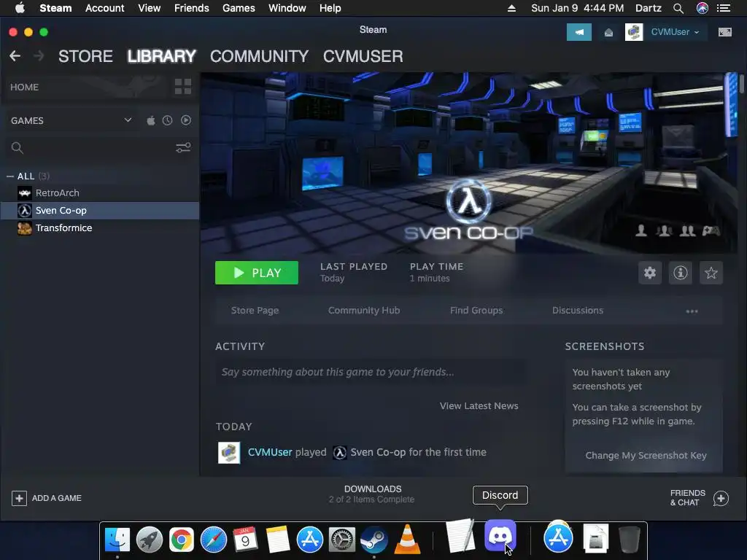The image size is (747, 560).
Task: Click Steam icon in the Dock
Action: tap(374, 540)
